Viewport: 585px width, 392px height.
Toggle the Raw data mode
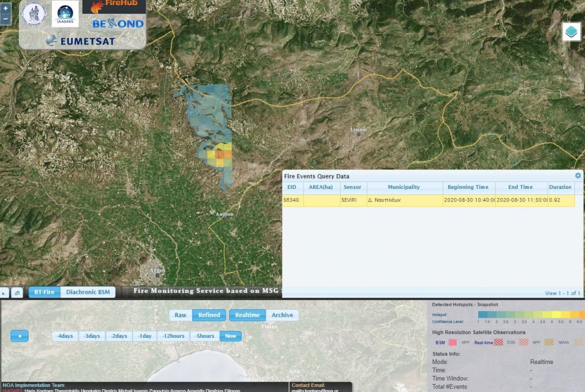[x=181, y=315]
